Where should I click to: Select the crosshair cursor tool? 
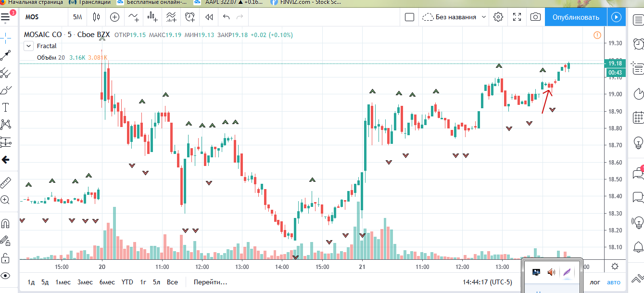[x=5, y=38]
